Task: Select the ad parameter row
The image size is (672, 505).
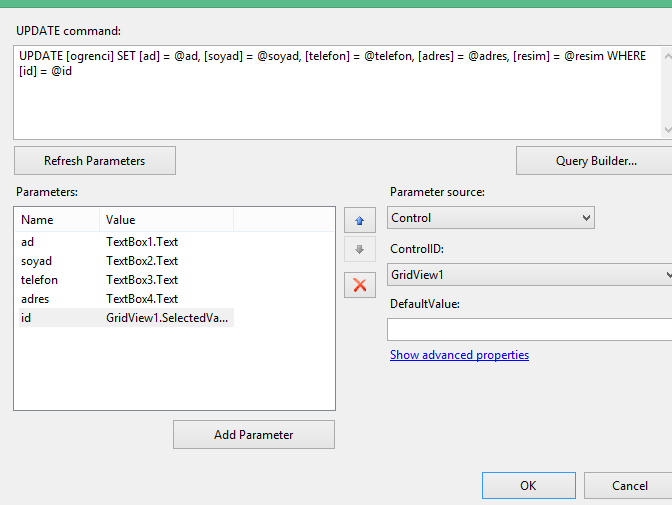Action: pyautogui.click(x=126, y=242)
